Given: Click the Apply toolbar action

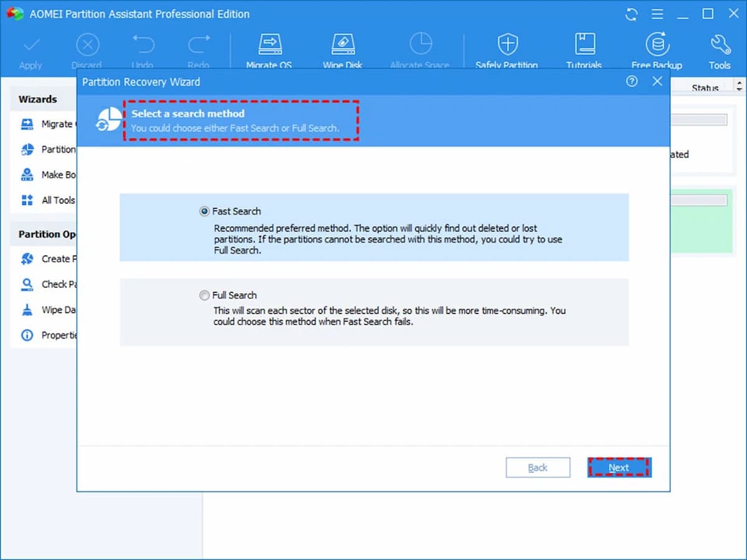Looking at the screenshot, I should pos(31,49).
